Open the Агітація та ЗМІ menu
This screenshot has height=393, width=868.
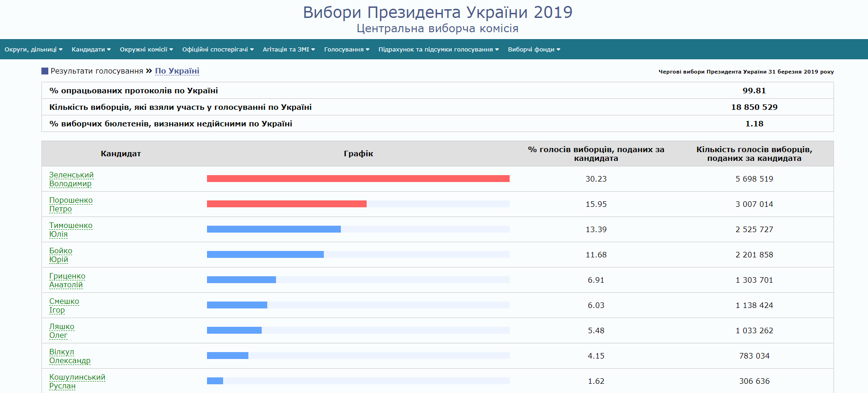[288, 50]
